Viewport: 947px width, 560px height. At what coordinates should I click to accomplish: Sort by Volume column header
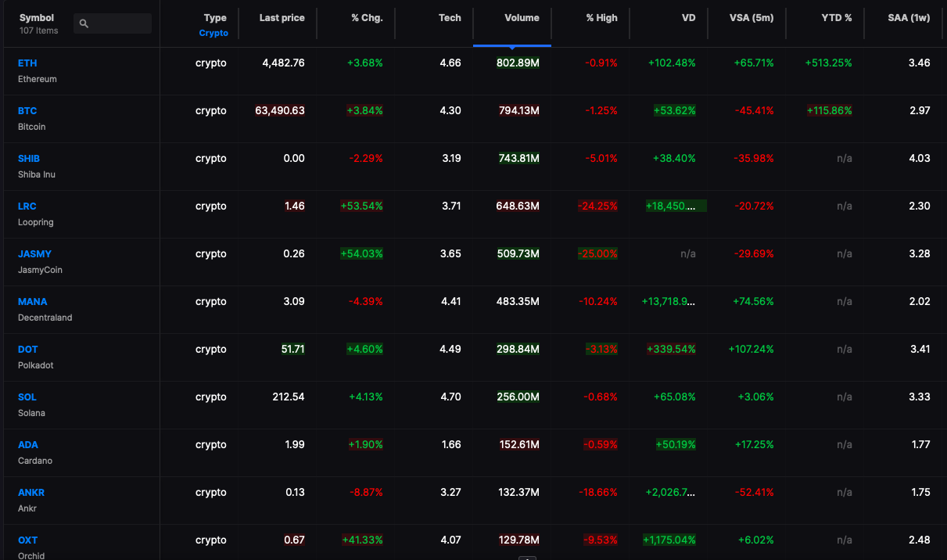(x=522, y=18)
